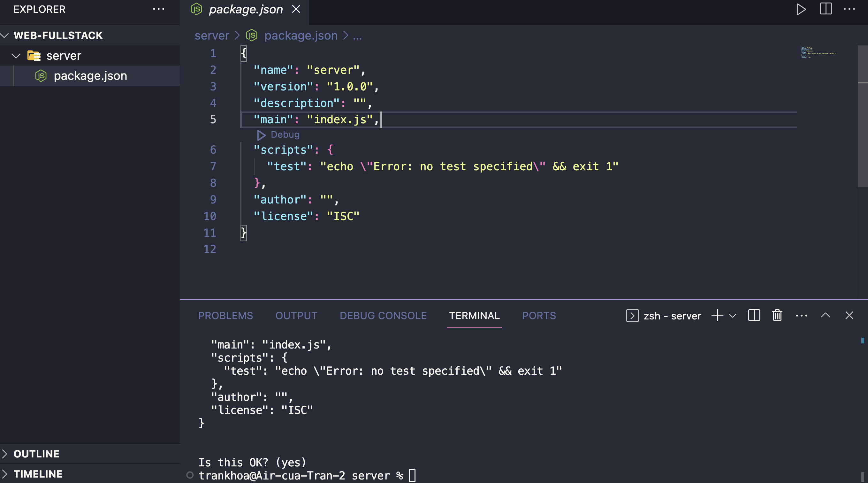Add a new terminal with plus icon

(x=717, y=316)
